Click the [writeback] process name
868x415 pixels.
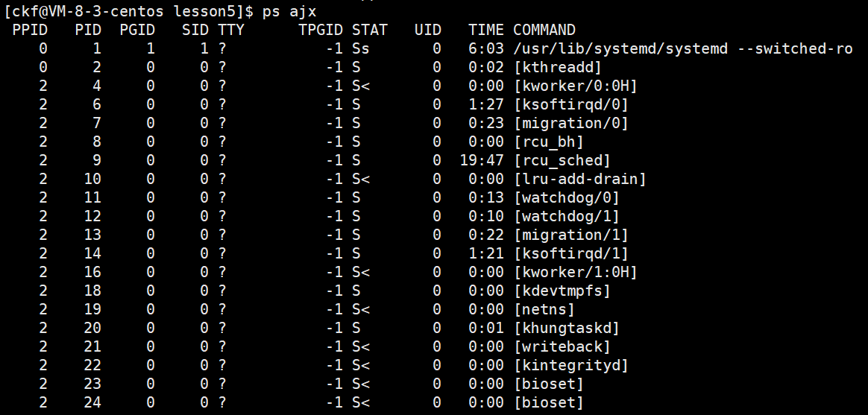coord(562,346)
